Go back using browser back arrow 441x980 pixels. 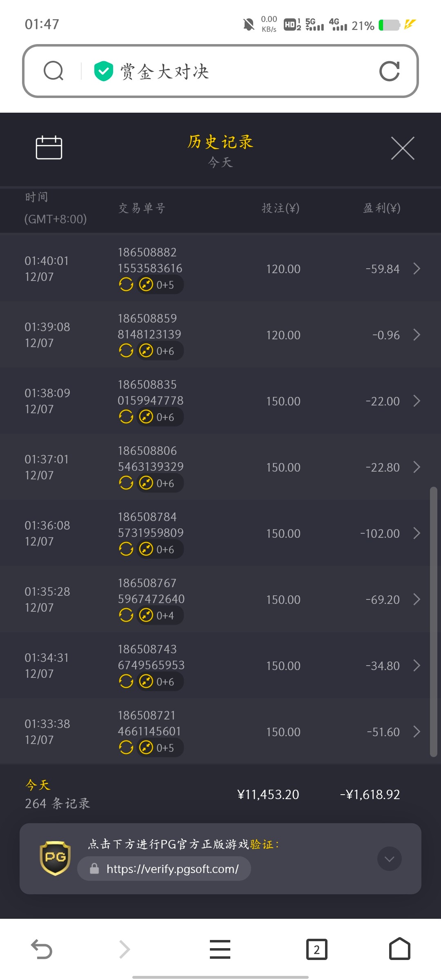coord(42,949)
